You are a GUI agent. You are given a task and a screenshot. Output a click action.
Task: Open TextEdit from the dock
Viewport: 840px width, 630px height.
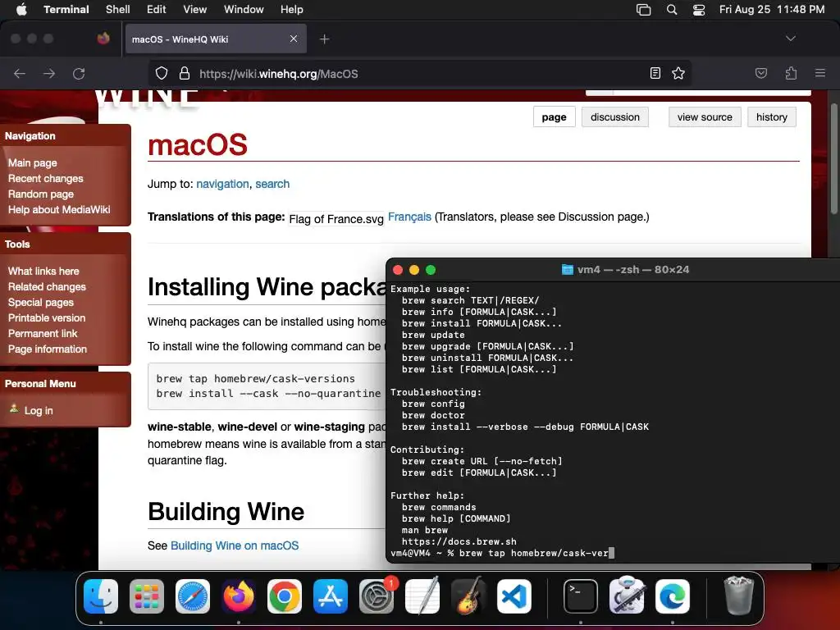422,596
